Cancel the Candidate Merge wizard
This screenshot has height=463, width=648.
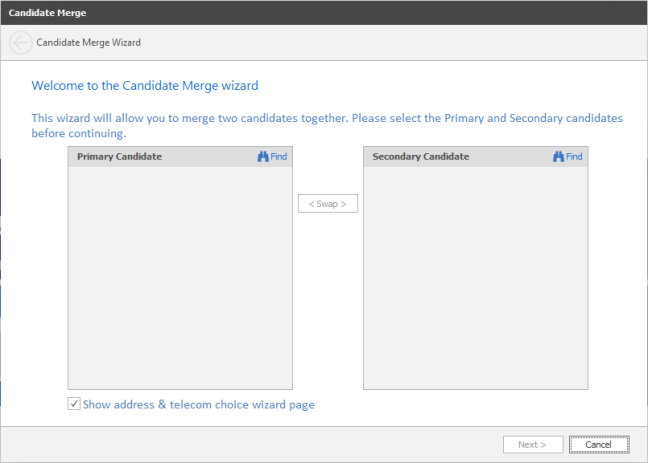click(x=598, y=444)
